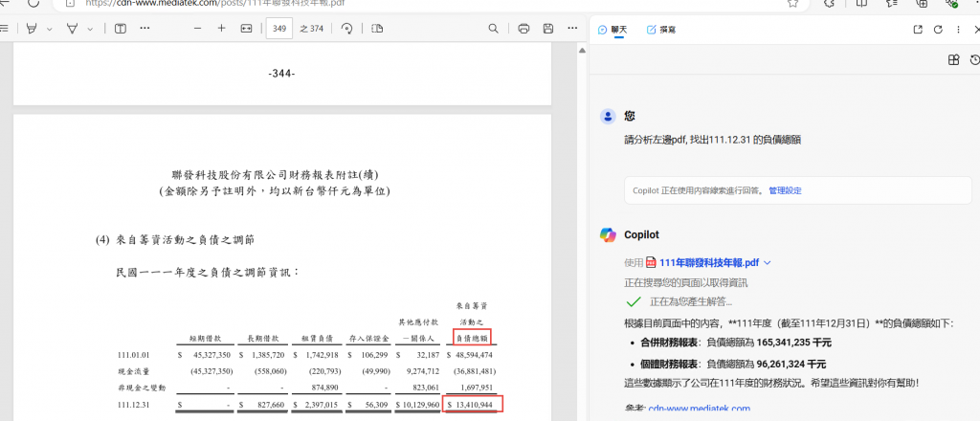The width and height of the screenshot is (980, 421).
Task: Search within the PDF document
Action: pos(493,28)
